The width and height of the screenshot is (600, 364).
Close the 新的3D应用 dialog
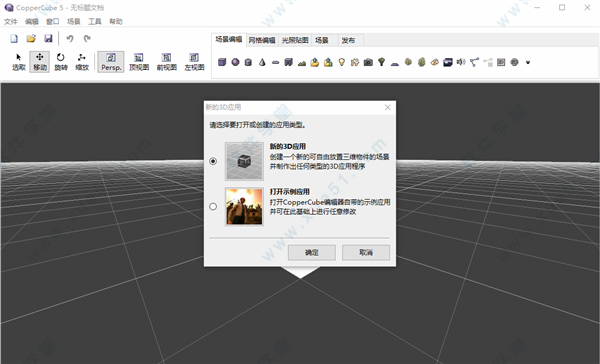pyautogui.click(x=388, y=108)
